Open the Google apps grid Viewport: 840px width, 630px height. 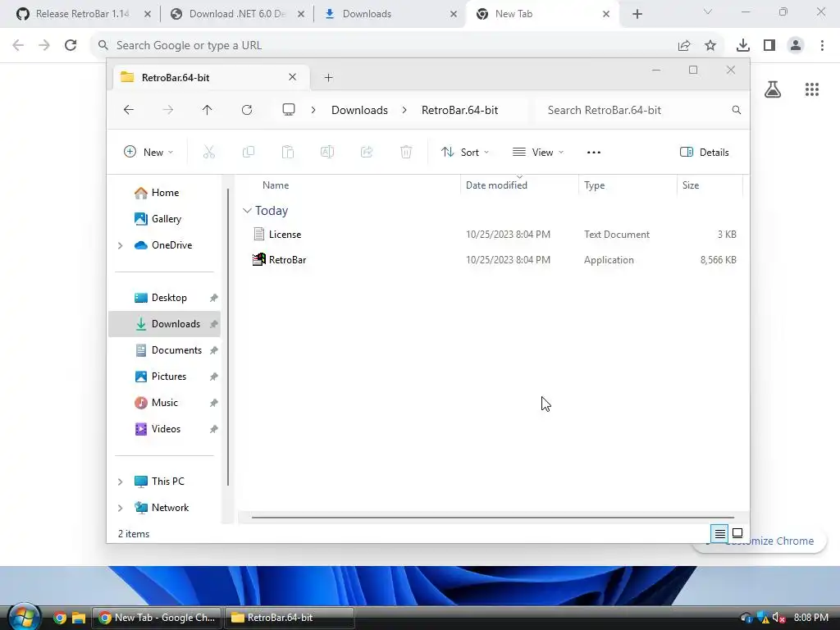(812, 89)
